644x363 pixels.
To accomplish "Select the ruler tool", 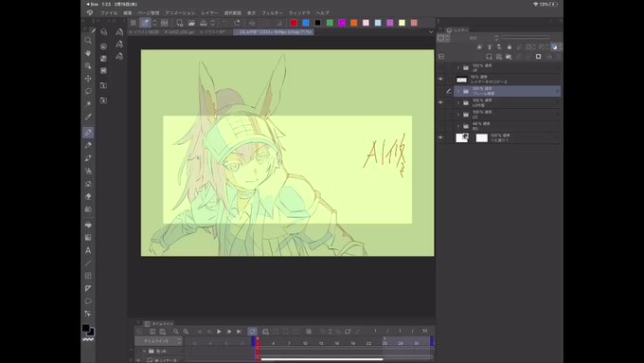I will pos(88,288).
